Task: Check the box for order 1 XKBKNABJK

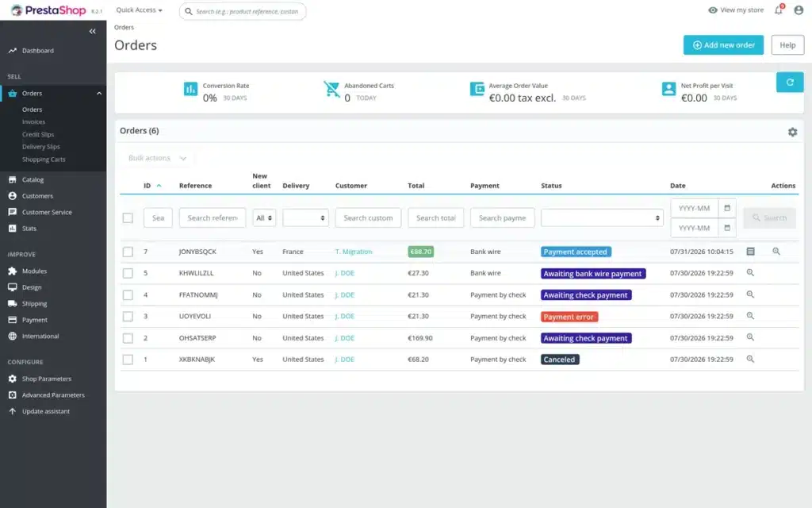Action: click(128, 360)
